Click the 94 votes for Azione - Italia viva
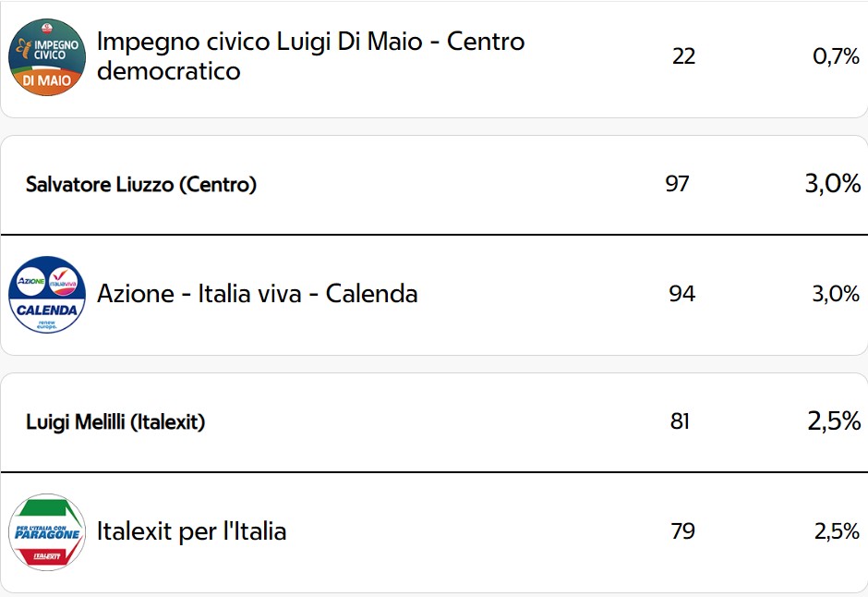The width and height of the screenshot is (868, 597). (x=682, y=294)
